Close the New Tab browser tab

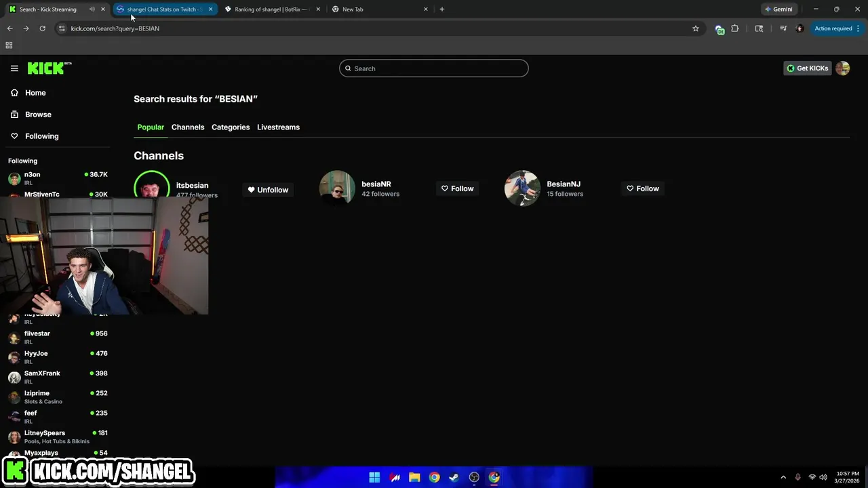pyautogui.click(x=426, y=9)
